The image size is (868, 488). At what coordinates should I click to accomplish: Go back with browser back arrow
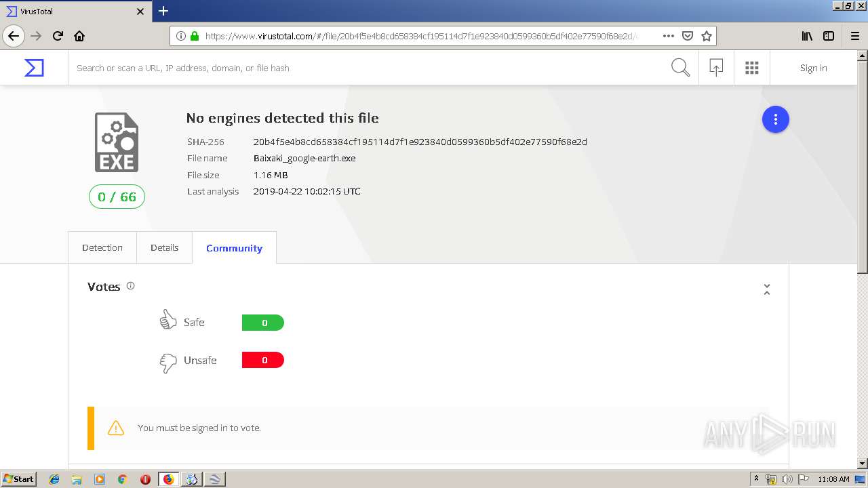(x=14, y=36)
